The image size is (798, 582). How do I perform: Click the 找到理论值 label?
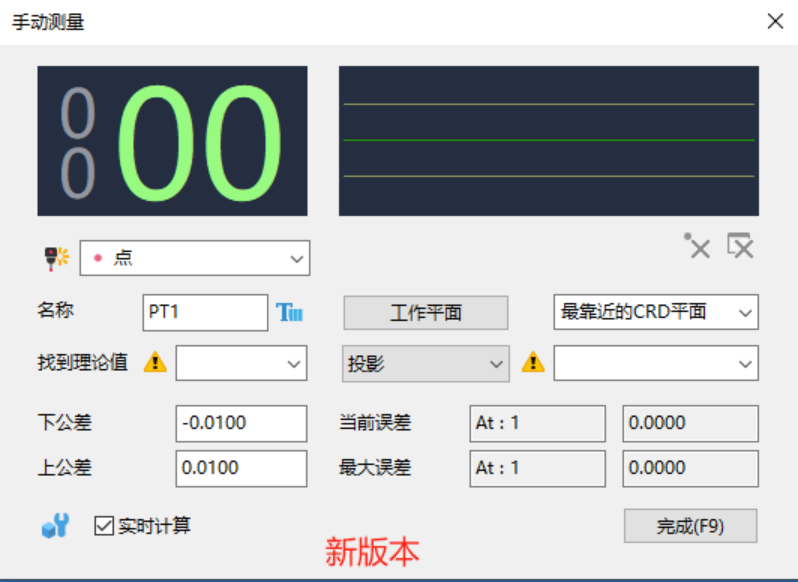tap(82, 363)
